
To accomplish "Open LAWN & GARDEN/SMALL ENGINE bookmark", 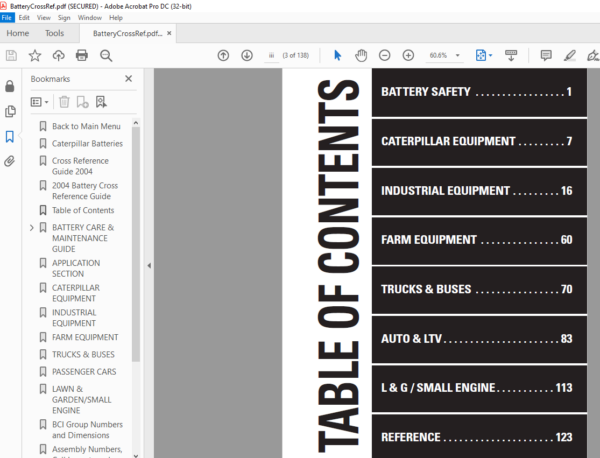I will [82, 399].
